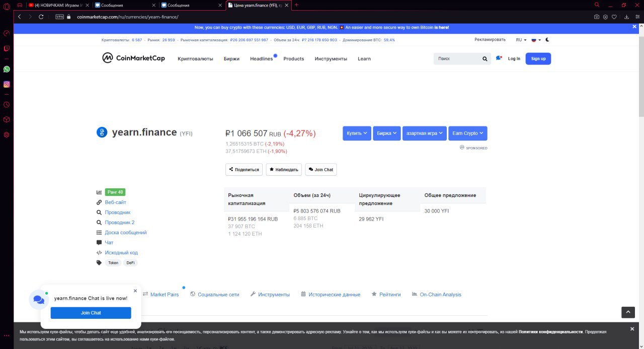The width and height of the screenshot is (644, 349).
Task: Click the Sign up button
Action: (538, 59)
